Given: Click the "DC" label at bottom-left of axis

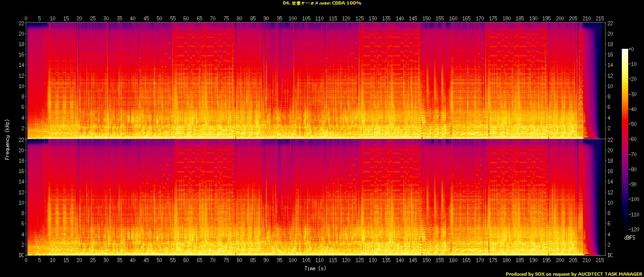Looking at the screenshot, I should tap(21, 255).
